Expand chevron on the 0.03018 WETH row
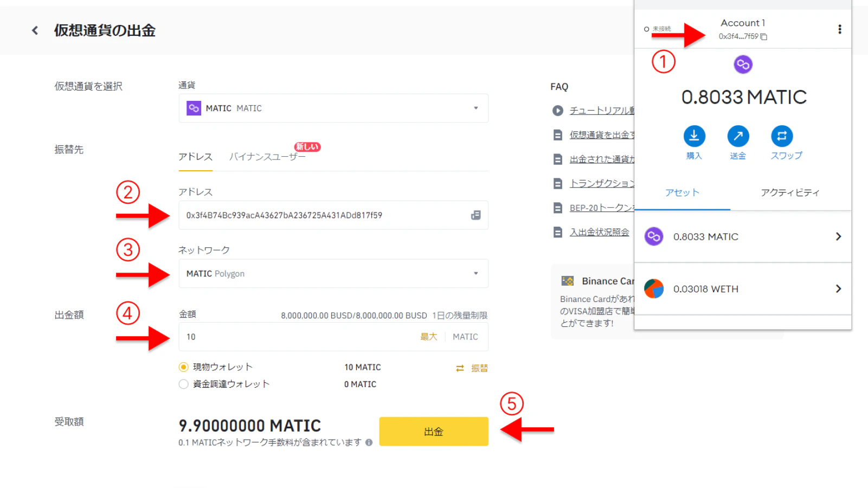868x488 pixels. [838, 289]
